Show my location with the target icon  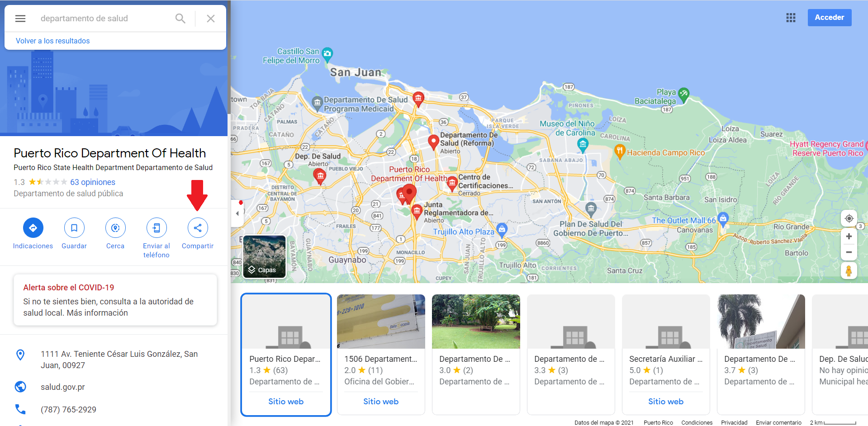click(x=849, y=218)
